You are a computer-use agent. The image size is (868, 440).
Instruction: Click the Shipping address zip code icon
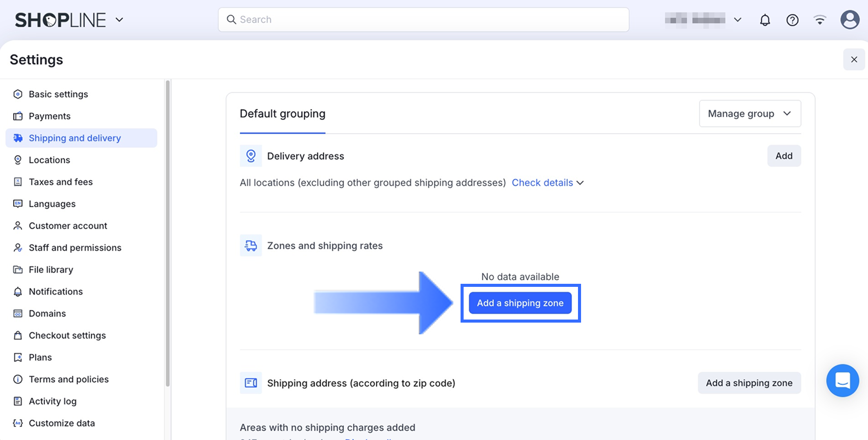point(251,383)
